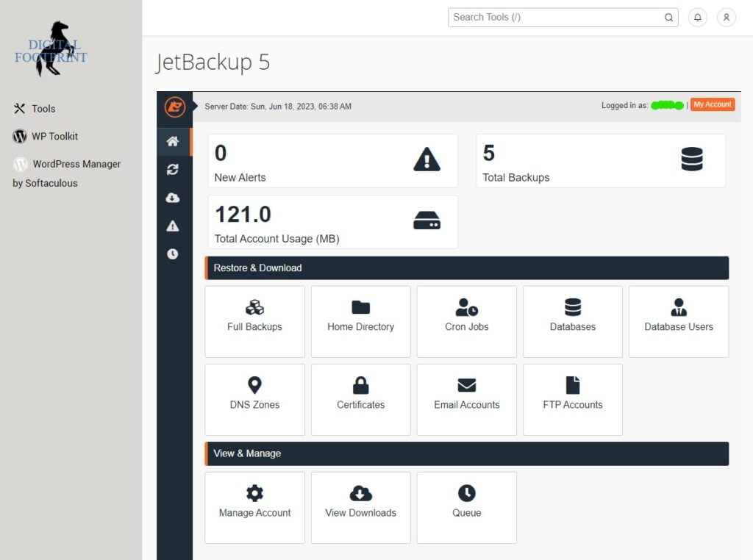This screenshot has height=560, width=753.
Task: Click the View & Manage section header
Action: [467, 453]
